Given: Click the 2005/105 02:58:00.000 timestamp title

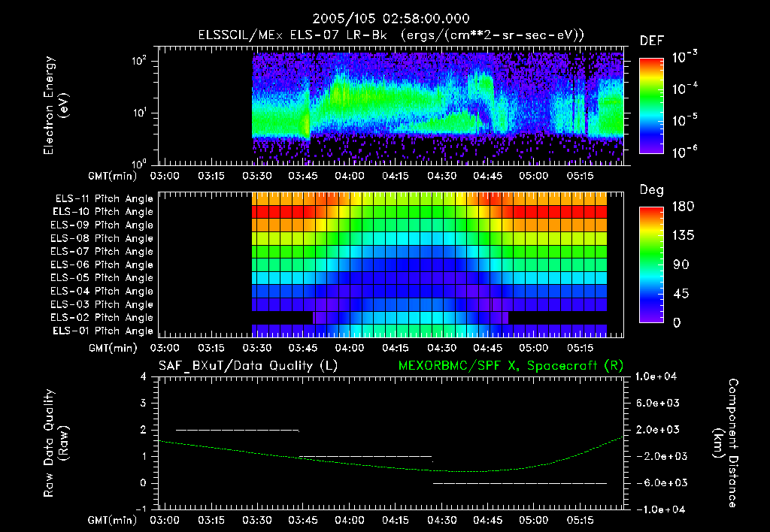Looking at the screenshot, I should click(391, 19).
